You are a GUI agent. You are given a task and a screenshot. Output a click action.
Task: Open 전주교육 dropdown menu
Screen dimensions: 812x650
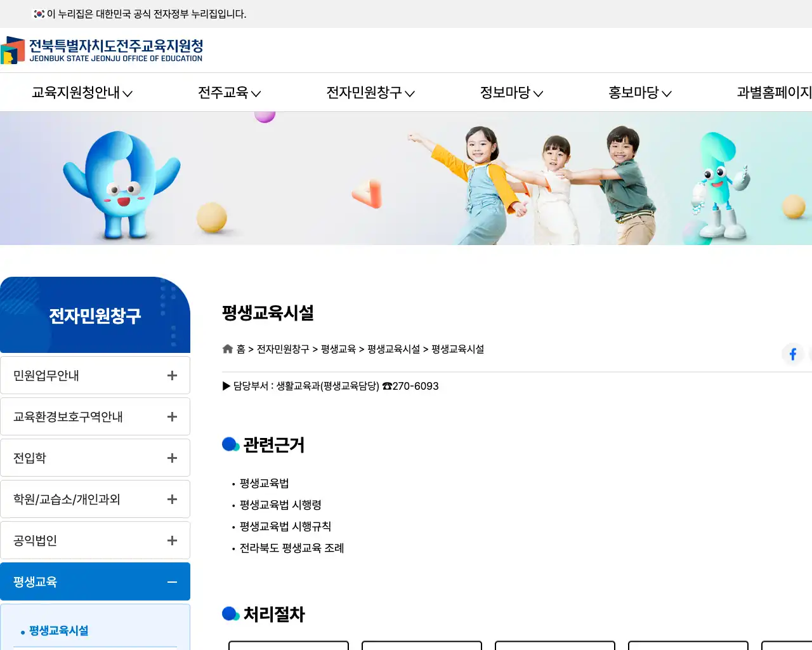(230, 93)
